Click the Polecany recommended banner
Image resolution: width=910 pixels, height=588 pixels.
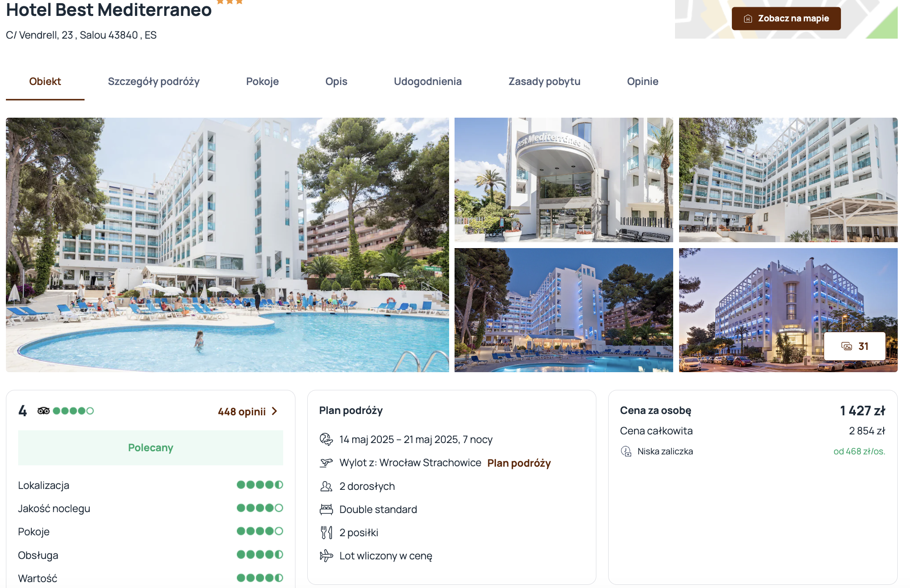tap(150, 448)
